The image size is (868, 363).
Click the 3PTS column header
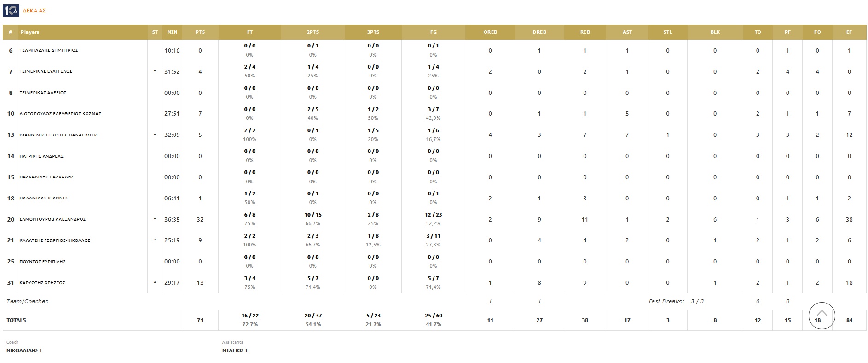click(x=373, y=32)
